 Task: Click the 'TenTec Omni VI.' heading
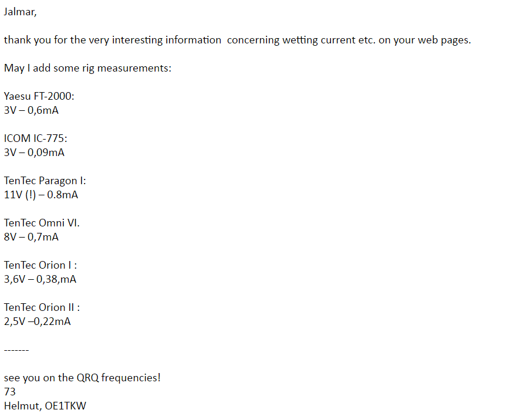point(42,223)
